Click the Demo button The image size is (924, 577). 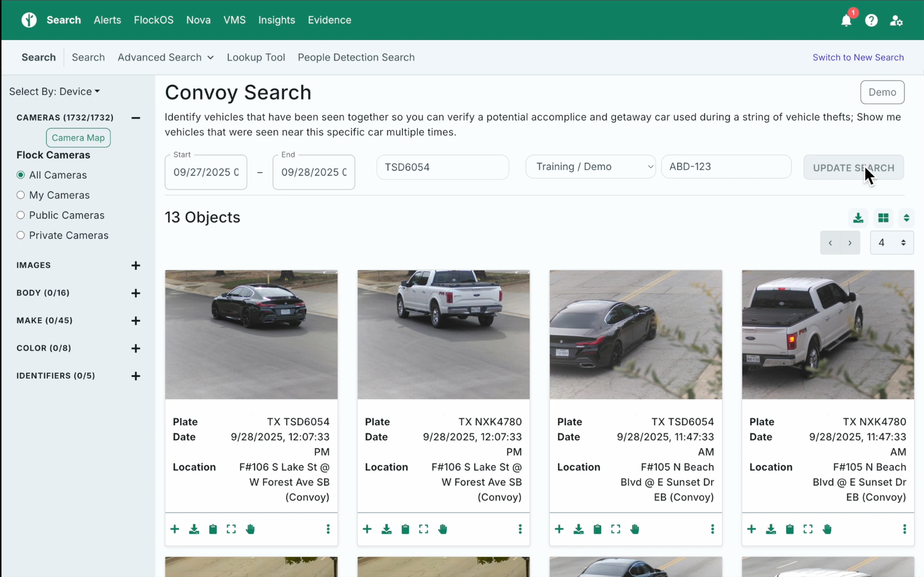882,92
